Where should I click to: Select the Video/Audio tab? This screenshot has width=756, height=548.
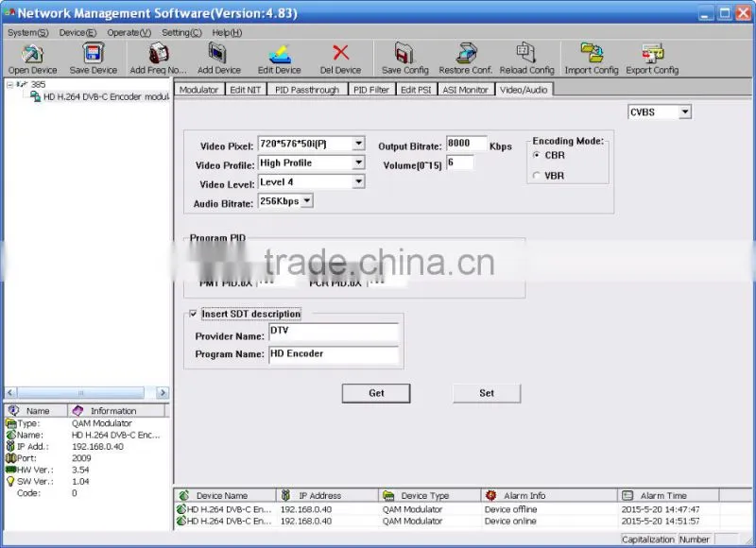coord(524,89)
